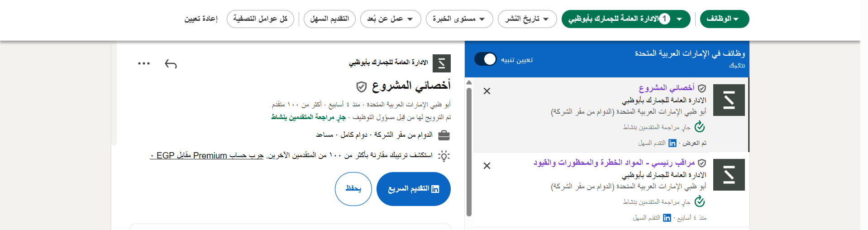Open the الوظائف jobs dropdown

click(x=725, y=19)
